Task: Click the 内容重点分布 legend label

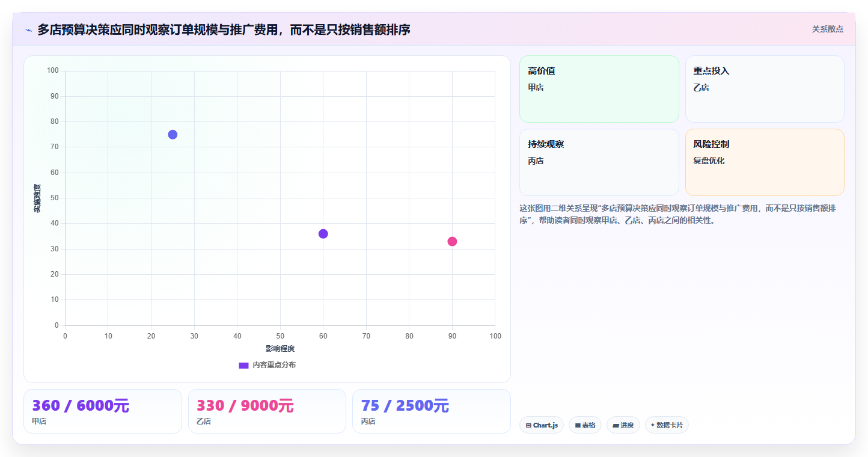Action: (274, 365)
